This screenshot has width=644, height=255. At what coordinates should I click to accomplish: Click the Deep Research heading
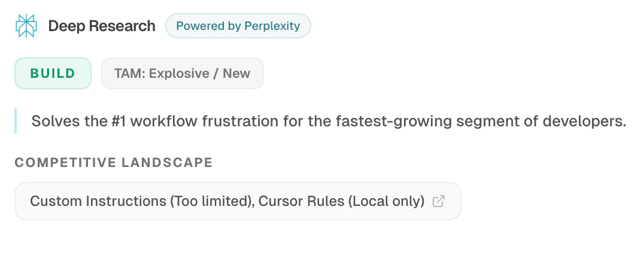tap(102, 26)
